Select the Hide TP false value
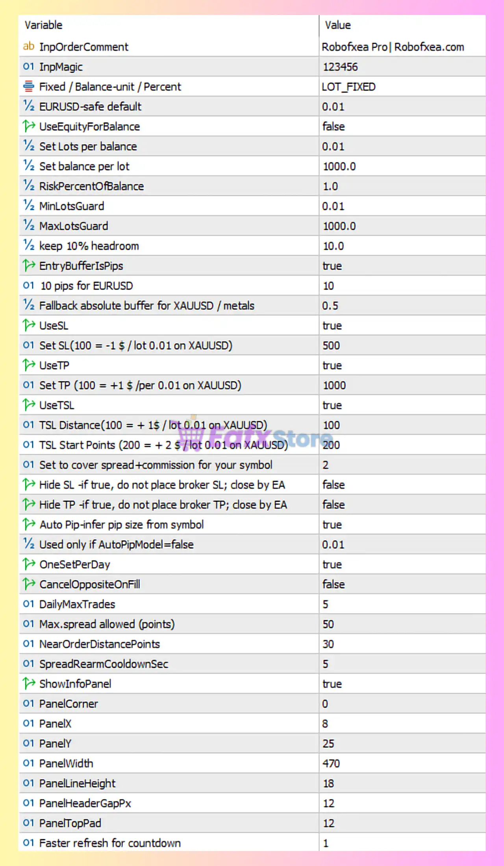 pos(334,505)
